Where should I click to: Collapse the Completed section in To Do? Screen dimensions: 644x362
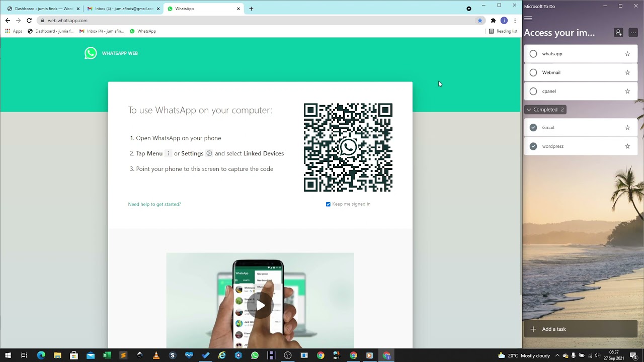point(545,110)
